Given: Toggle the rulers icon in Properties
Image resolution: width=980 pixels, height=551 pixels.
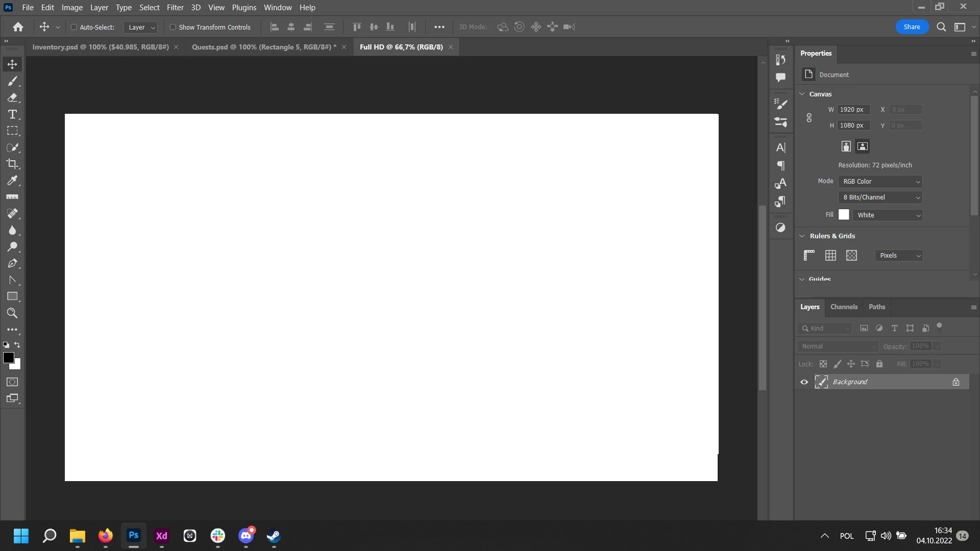Looking at the screenshot, I should pos(809,256).
